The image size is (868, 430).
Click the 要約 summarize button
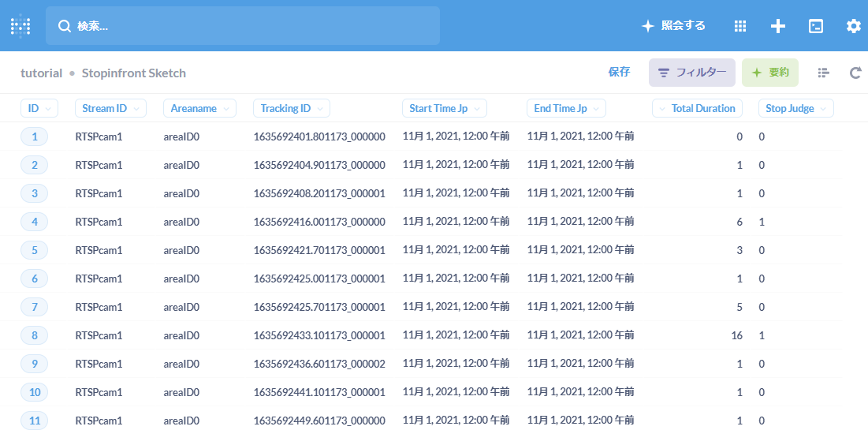tap(769, 73)
